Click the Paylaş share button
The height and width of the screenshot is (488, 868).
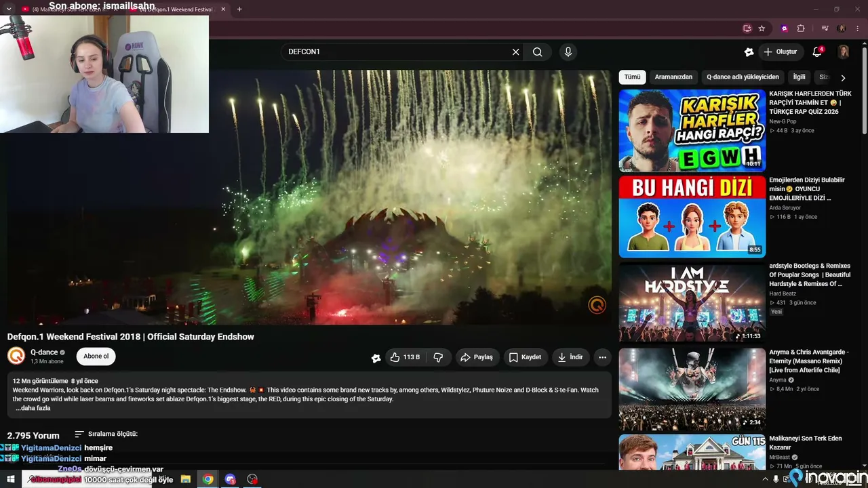click(477, 357)
